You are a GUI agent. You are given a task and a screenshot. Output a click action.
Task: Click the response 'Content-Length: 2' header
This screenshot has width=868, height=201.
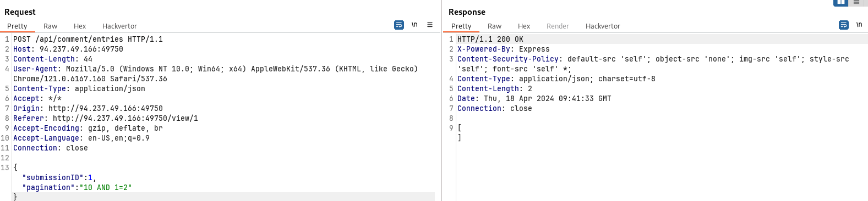click(x=495, y=88)
